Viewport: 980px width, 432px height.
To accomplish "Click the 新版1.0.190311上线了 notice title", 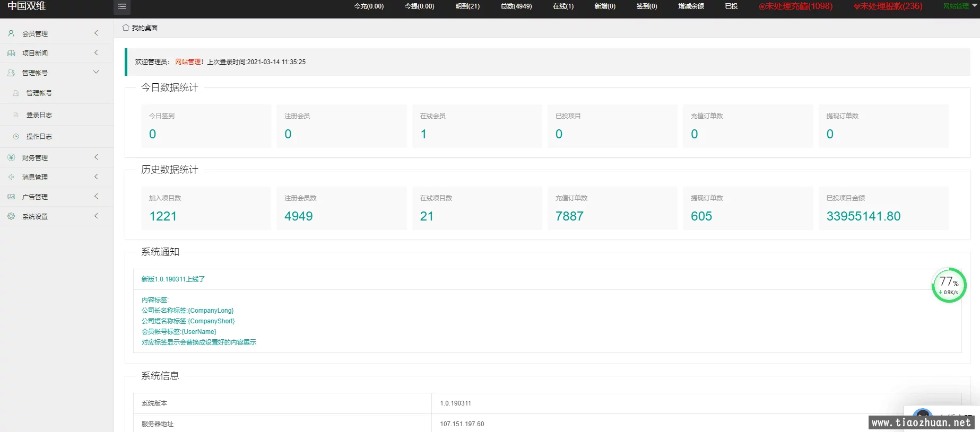I will (x=173, y=279).
